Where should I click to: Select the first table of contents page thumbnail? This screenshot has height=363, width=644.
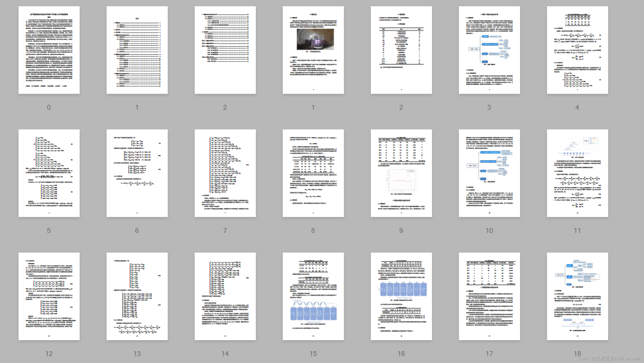(x=137, y=50)
